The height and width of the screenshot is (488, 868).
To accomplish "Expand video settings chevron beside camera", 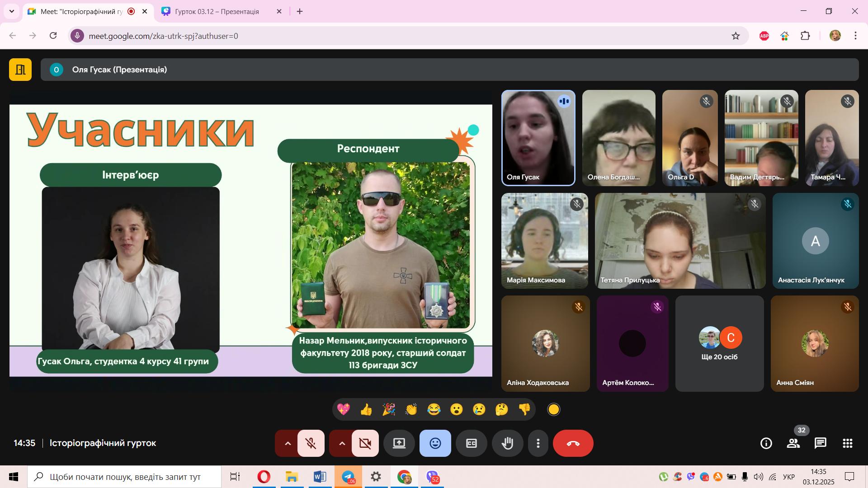I will pyautogui.click(x=342, y=443).
